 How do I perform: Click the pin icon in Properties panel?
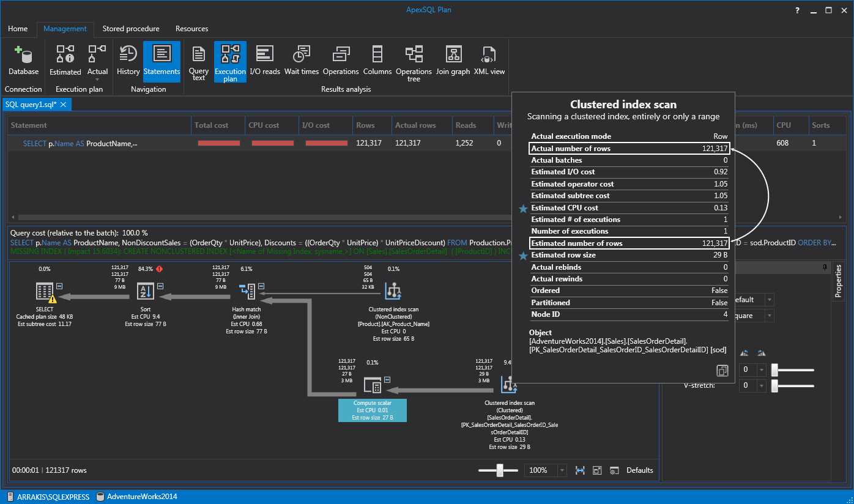(825, 267)
